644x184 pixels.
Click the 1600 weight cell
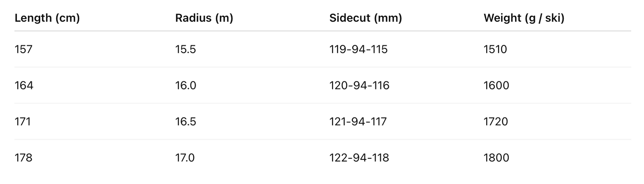click(x=496, y=85)
